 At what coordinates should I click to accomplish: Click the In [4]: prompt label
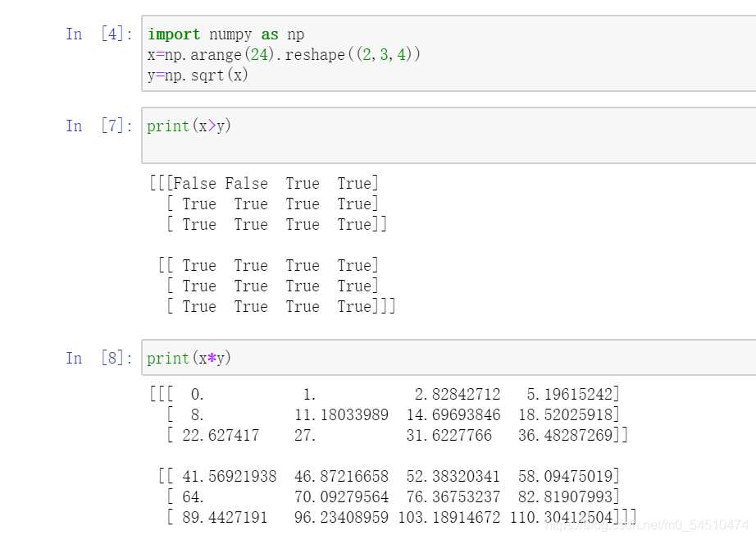99,34
